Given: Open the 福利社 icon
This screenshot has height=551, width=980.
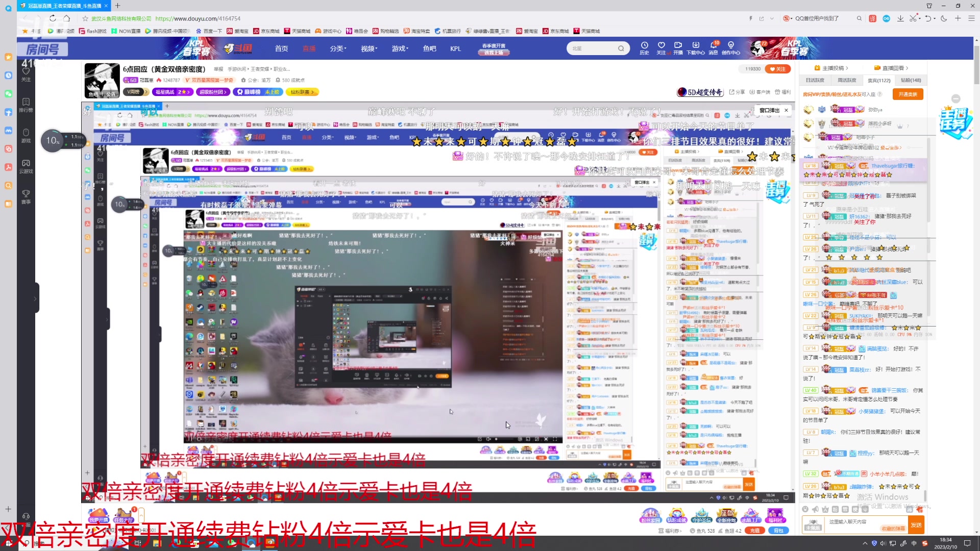Looking at the screenshot, I should coord(775,515).
